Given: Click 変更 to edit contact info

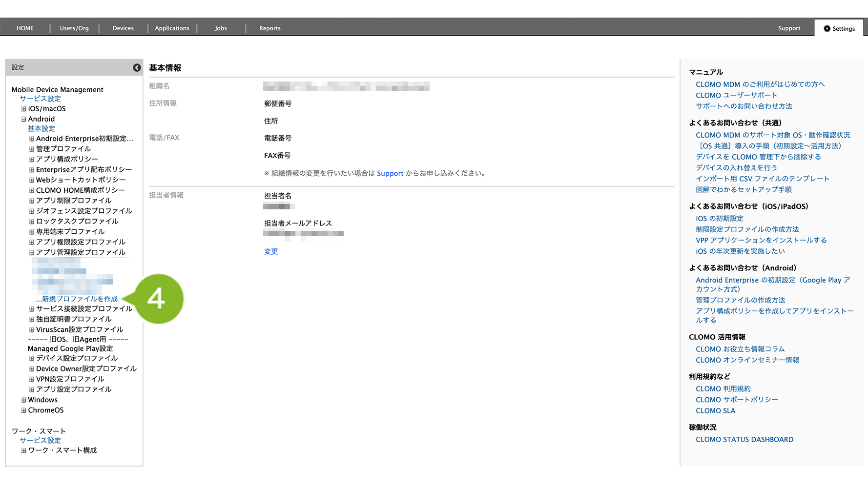Looking at the screenshot, I should (x=271, y=252).
